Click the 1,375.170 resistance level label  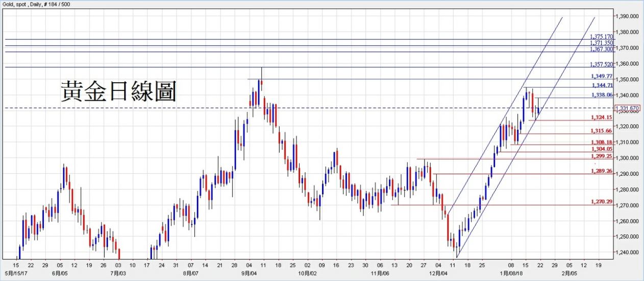point(601,37)
